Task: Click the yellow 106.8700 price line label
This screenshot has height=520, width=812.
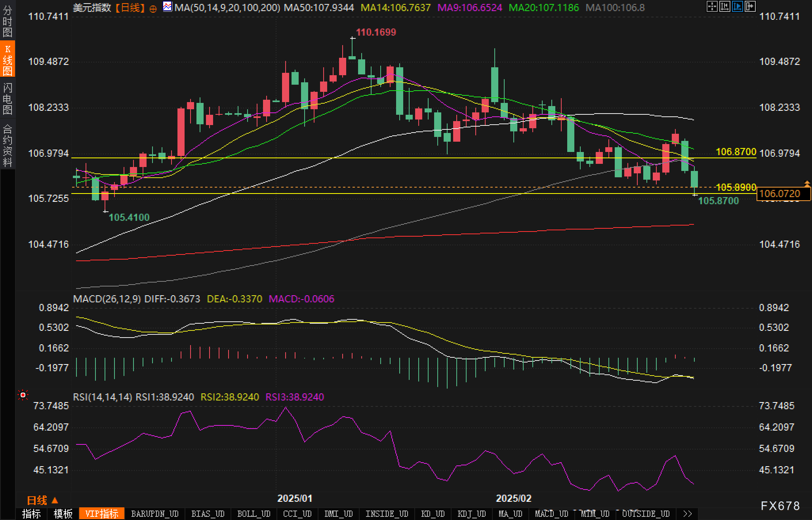Action: (736, 152)
